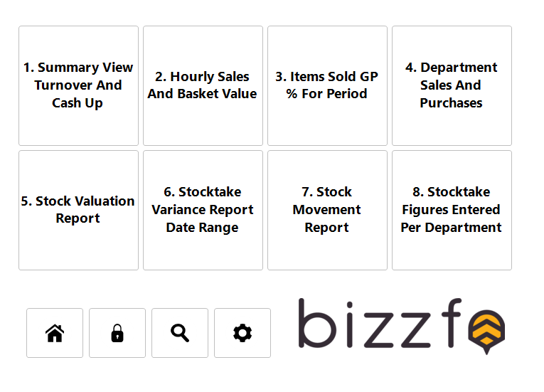Open Hourly Sales And Basket Value report
This screenshot has height=392, width=544.
coord(203,85)
